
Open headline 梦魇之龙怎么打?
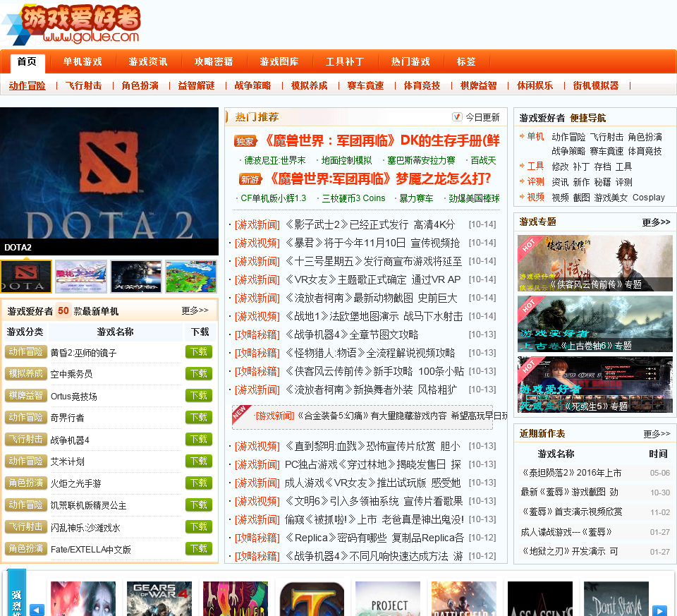(x=379, y=179)
